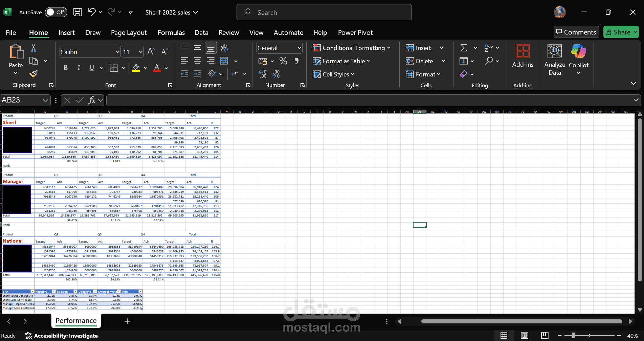
Task: Toggle Bottom Align button
Action: tap(211, 48)
